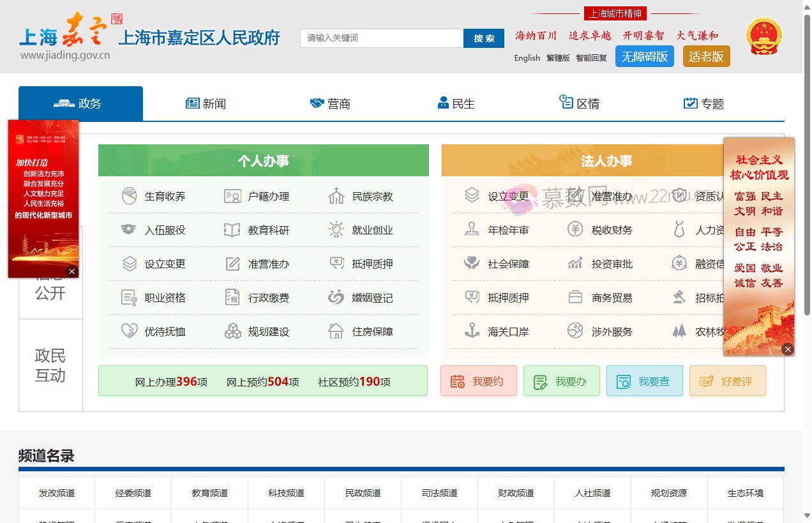This screenshot has width=812, height=523.
Task: Switch to the 新闻 tab
Action: click(206, 103)
